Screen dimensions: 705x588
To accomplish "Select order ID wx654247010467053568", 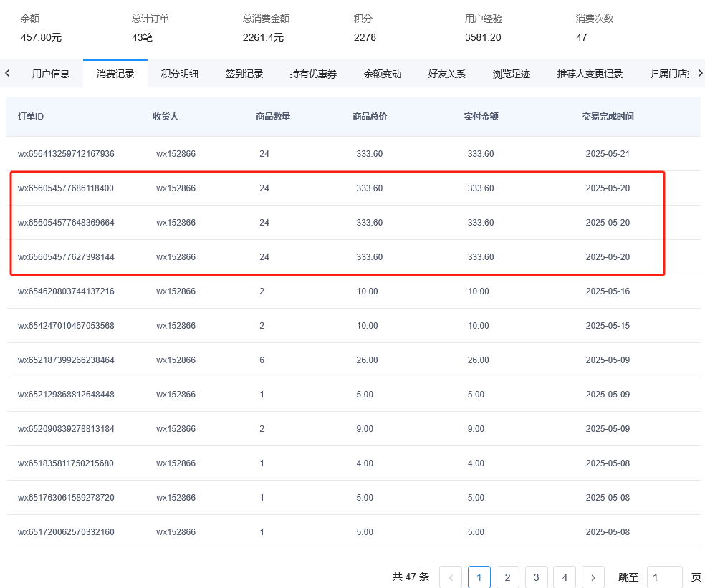I will (66, 325).
